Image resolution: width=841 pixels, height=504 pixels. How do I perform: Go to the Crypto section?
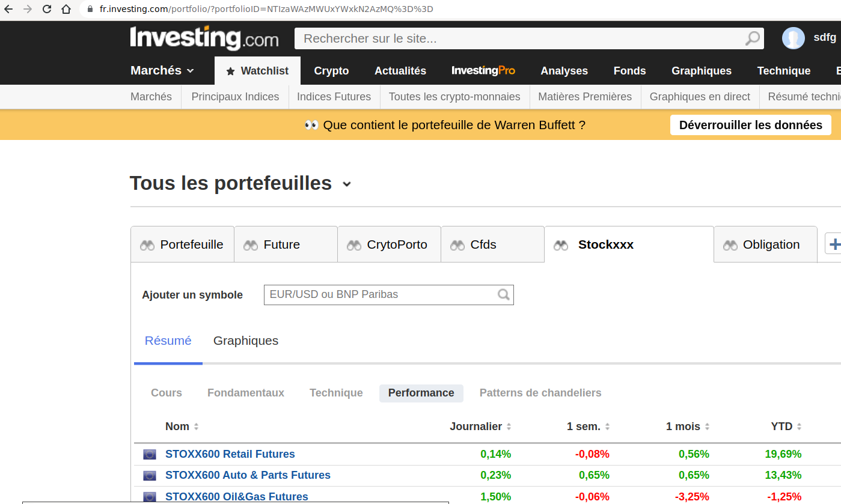[331, 71]
